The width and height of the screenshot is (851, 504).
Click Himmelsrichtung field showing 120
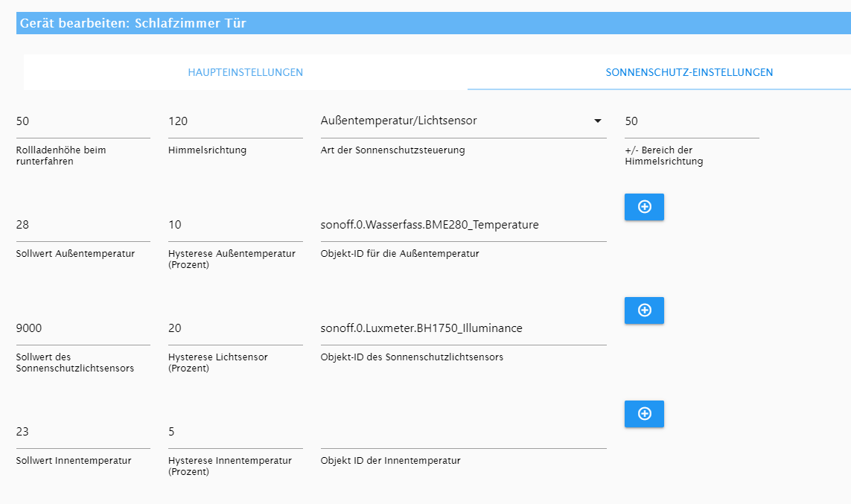235,121
